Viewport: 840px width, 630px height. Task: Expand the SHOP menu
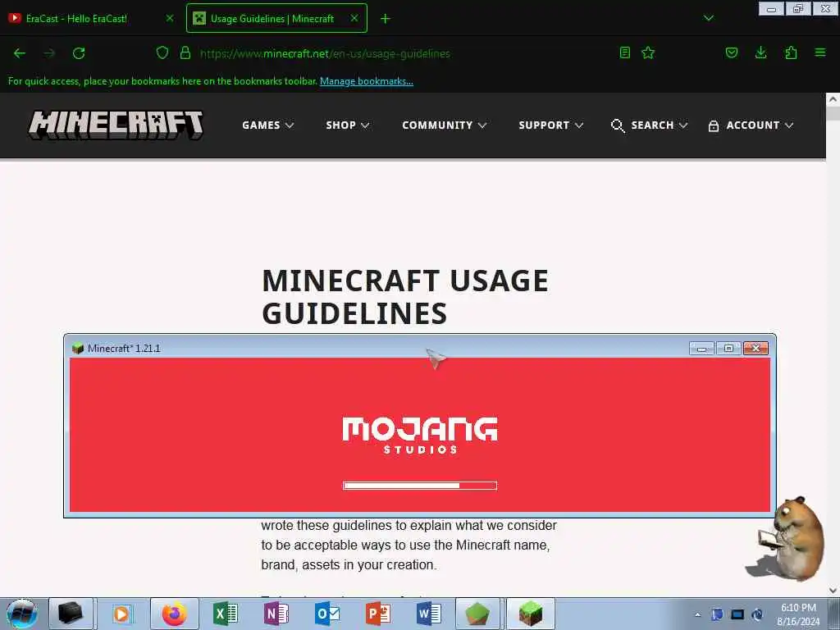click(348, 126)
